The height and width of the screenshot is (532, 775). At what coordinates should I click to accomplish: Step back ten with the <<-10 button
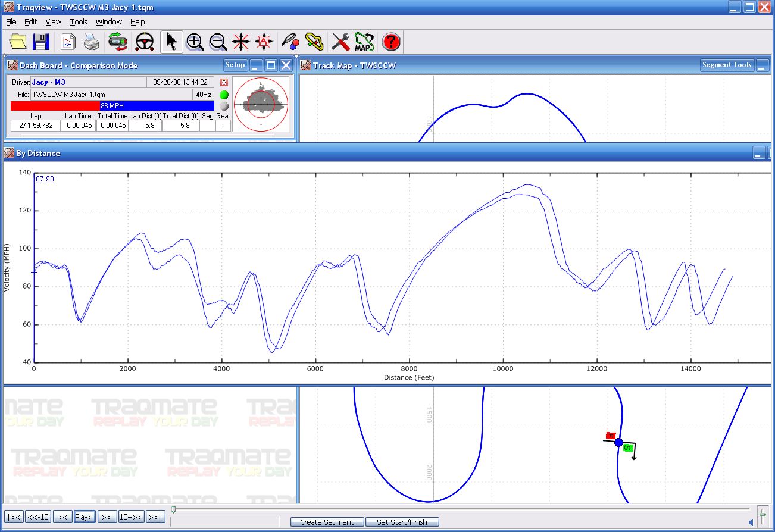coord(38,517)
